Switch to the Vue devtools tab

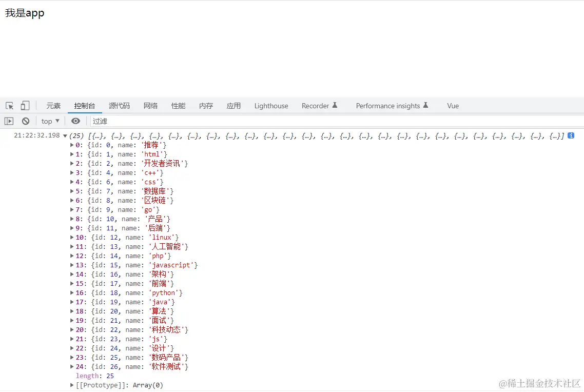click(x=453, y=106)
